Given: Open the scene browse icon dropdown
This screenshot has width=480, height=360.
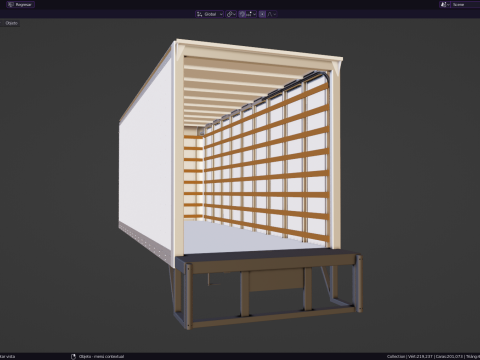Looking at the screenshot, I should pyautogui.click(x=445, y=5).
